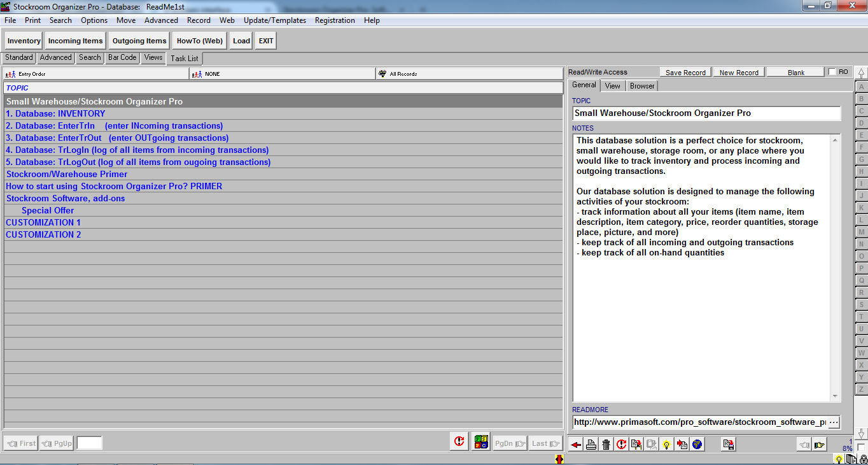
Task: Click the Incoming Items button
Action: (x=75, y=41)
